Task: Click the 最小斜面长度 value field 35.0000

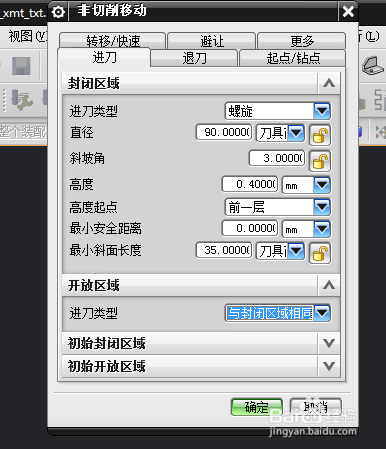Action: click(x=224, y=250)
